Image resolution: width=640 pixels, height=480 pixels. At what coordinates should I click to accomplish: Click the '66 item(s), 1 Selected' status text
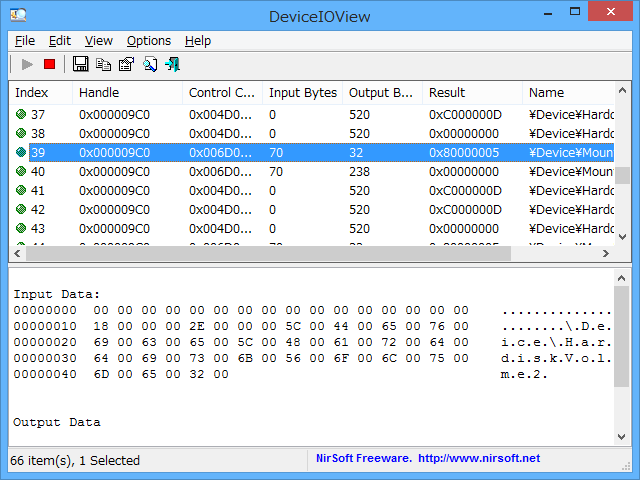click(x=75, y=460)
